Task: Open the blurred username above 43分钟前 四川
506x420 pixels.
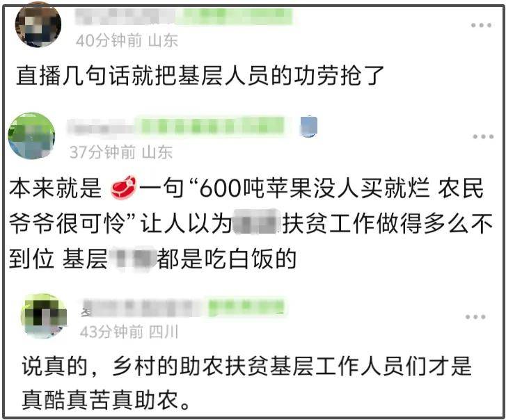Action: pos(182,308)
